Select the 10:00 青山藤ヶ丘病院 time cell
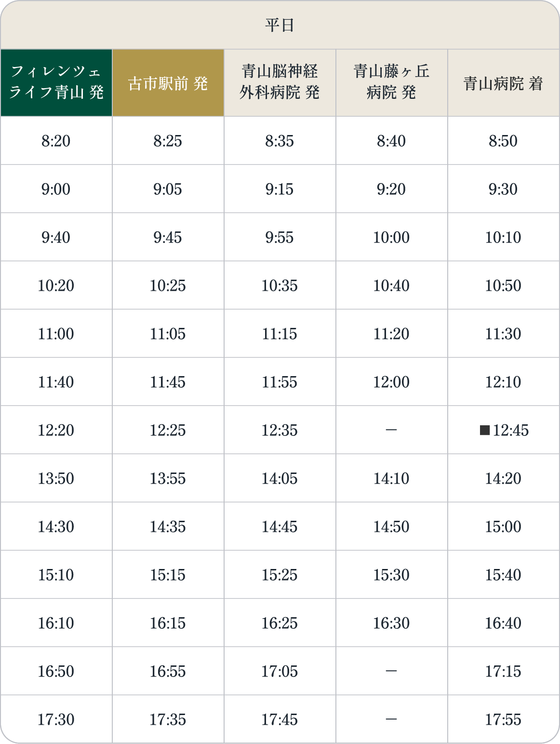This screenshot has width=560, height=744. 392,237
